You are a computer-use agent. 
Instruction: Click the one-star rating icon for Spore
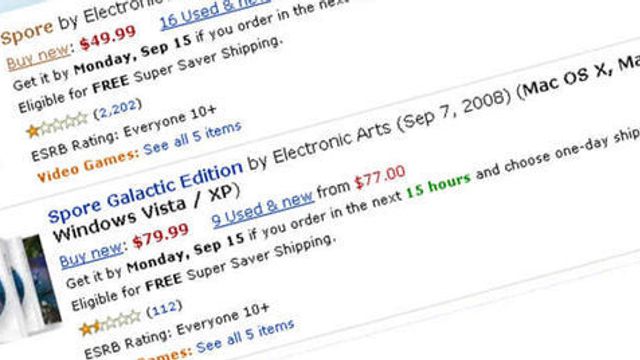pyautogui.click(x=57, y=124)
